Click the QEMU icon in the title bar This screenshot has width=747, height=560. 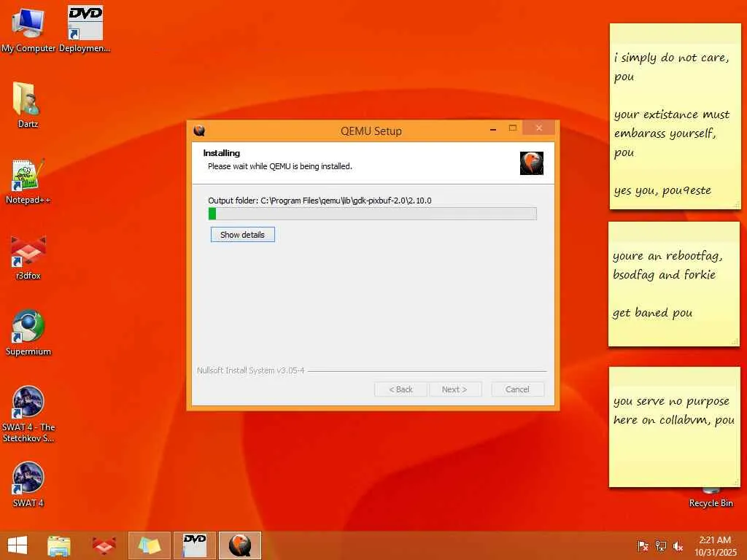point(199,131)
